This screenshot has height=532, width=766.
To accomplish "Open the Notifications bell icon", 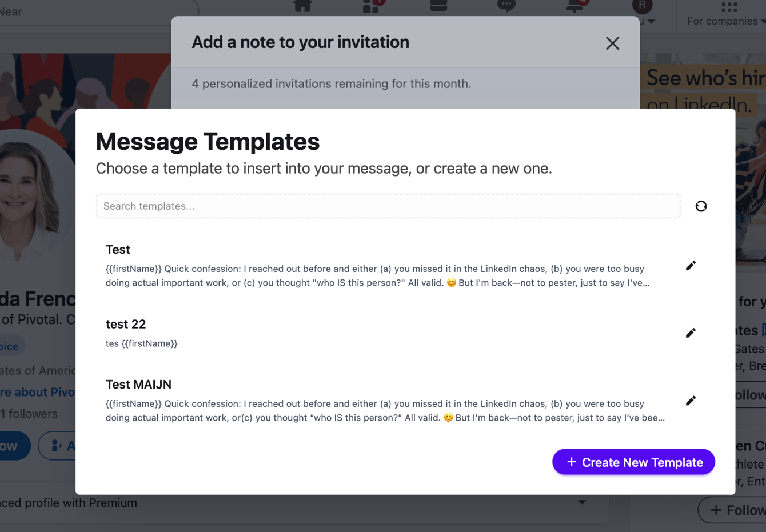I will coord(574,7).
